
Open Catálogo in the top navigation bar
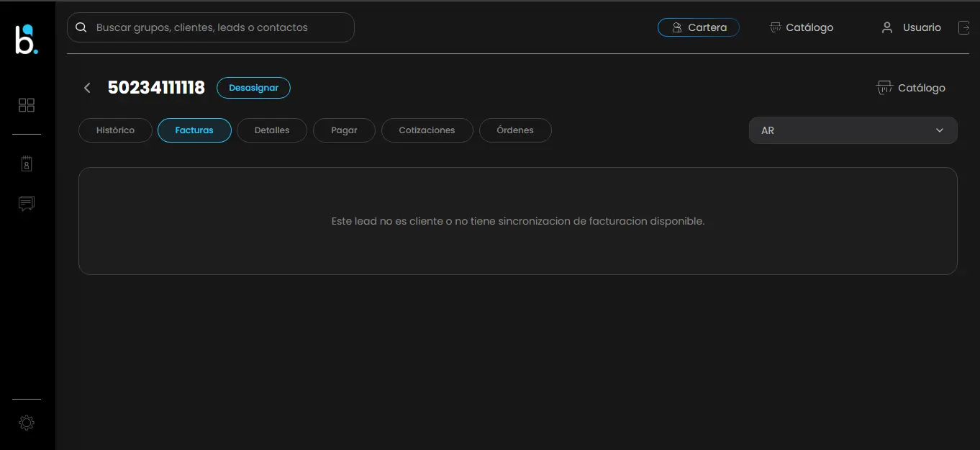(x=802, y=27)
